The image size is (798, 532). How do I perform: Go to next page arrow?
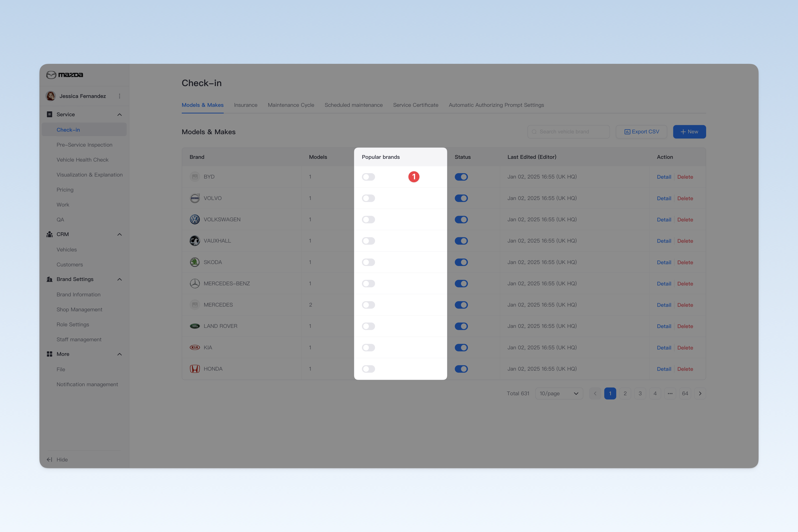[x=700, y=393]
